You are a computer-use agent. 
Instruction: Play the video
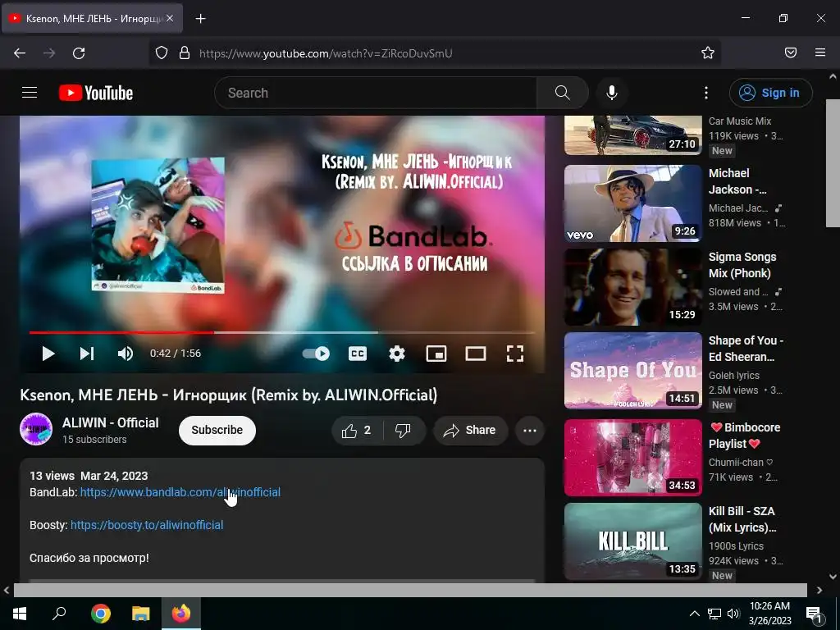tap(48, 354)
